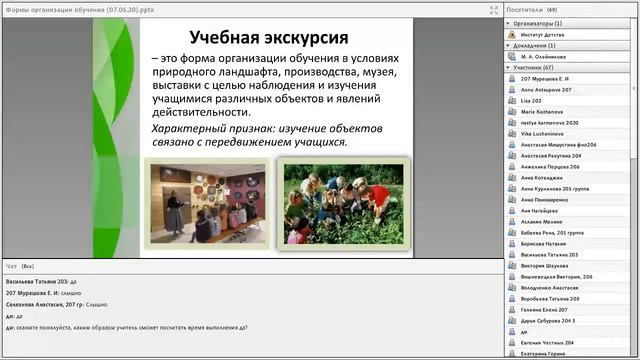Click chat message from 207 Мурашова Е. И
This screenshot has width=640, height=360.
point(44,293)
